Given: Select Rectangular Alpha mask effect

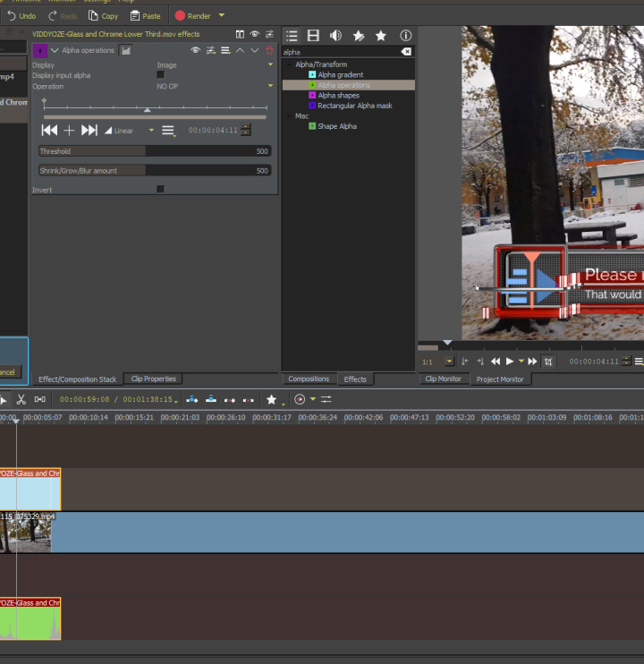Looking at the screenshot, I should click(355, 106).
